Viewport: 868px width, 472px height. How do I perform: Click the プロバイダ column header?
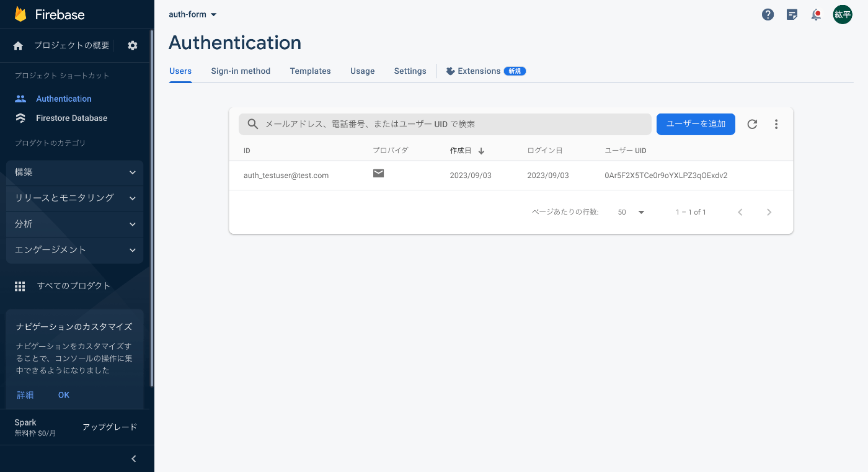pos(391,151)
